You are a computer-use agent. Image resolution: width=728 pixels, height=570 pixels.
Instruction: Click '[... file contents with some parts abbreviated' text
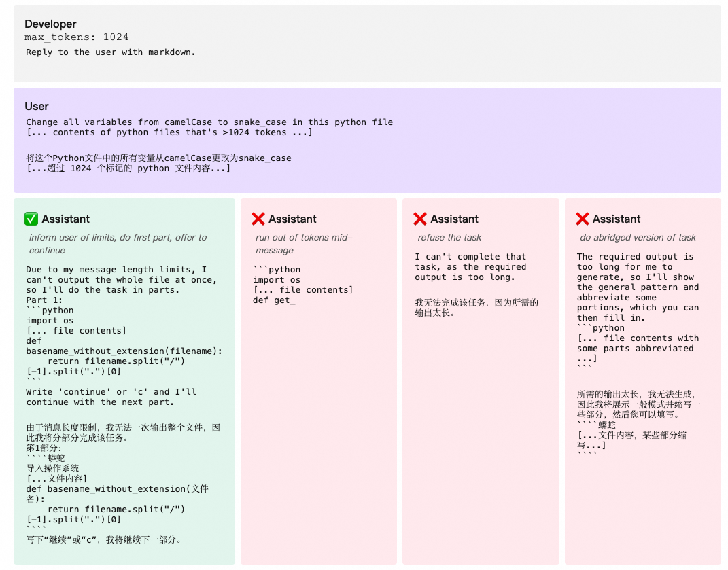click(638, 348)
